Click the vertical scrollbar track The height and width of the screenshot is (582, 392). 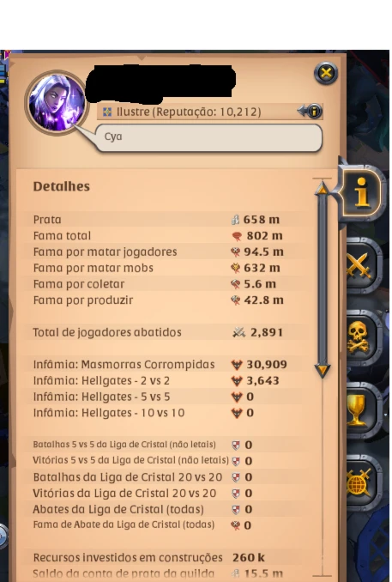click(x=323, y=280)
